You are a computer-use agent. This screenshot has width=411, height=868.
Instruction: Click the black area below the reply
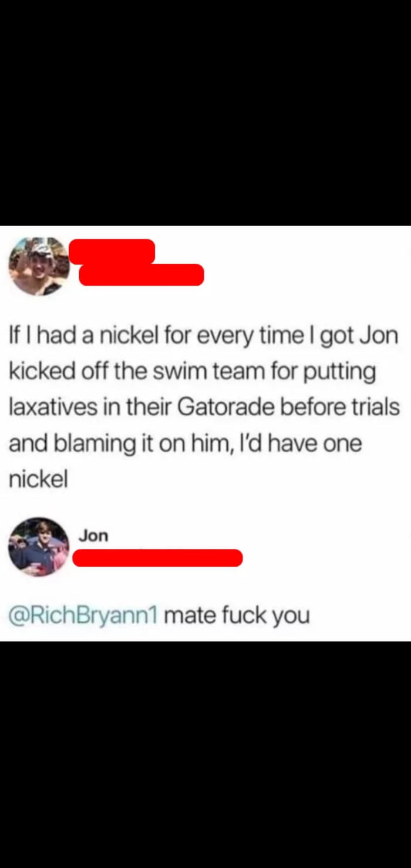206,755
